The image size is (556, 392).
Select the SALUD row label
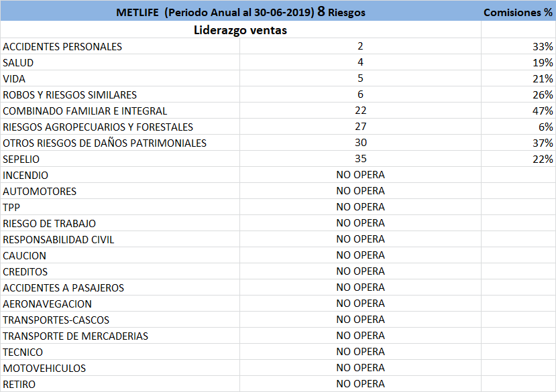click(x=18, y=63)
